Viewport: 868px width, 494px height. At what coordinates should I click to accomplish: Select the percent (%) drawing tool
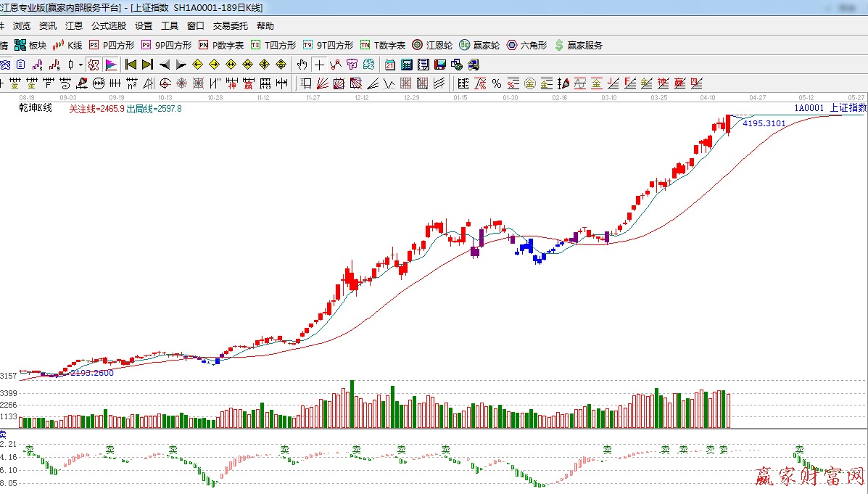pyautogui.click(x=497, y=83)
